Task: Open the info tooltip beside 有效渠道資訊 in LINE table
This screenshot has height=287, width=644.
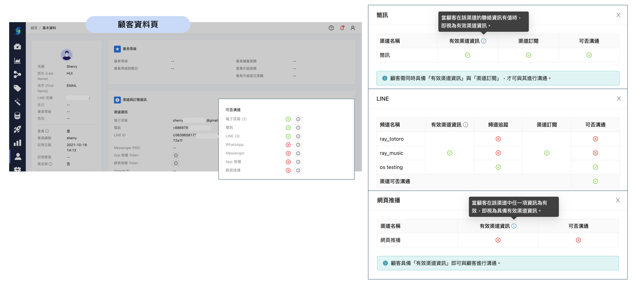Action: 465,124
